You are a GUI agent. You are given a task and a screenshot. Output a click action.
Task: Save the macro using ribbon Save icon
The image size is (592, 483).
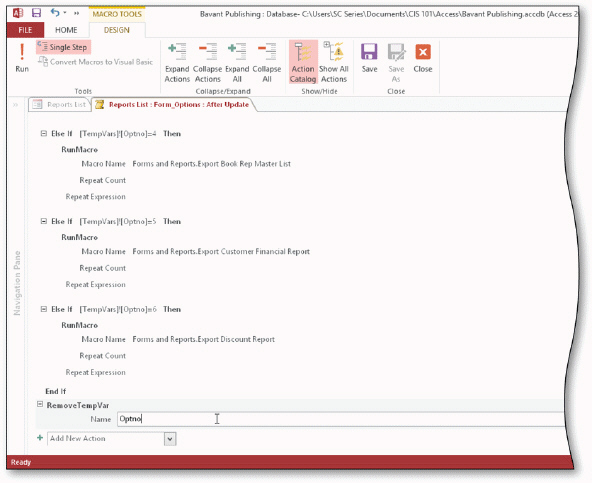tap(369, 58)
